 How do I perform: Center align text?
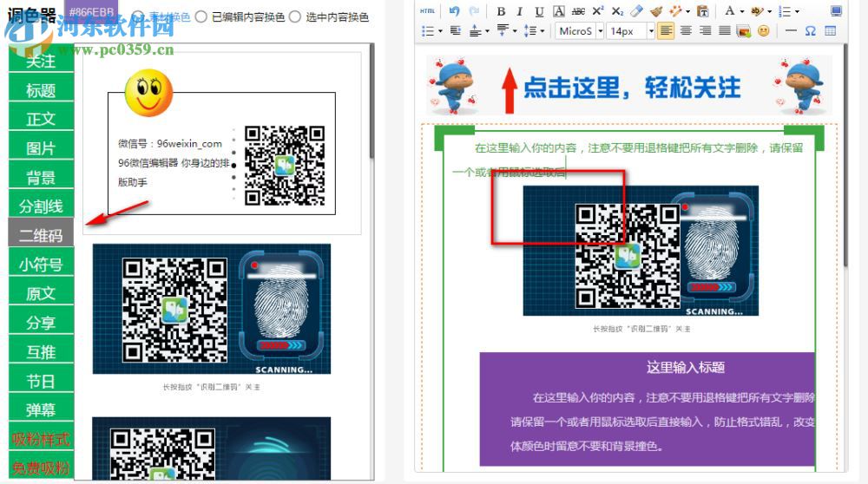686,31
